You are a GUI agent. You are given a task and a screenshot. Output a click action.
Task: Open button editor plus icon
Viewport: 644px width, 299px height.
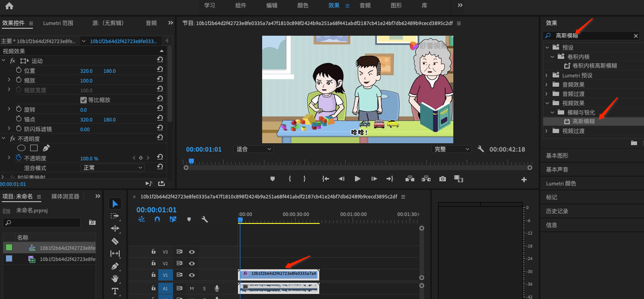coord(524,179)
